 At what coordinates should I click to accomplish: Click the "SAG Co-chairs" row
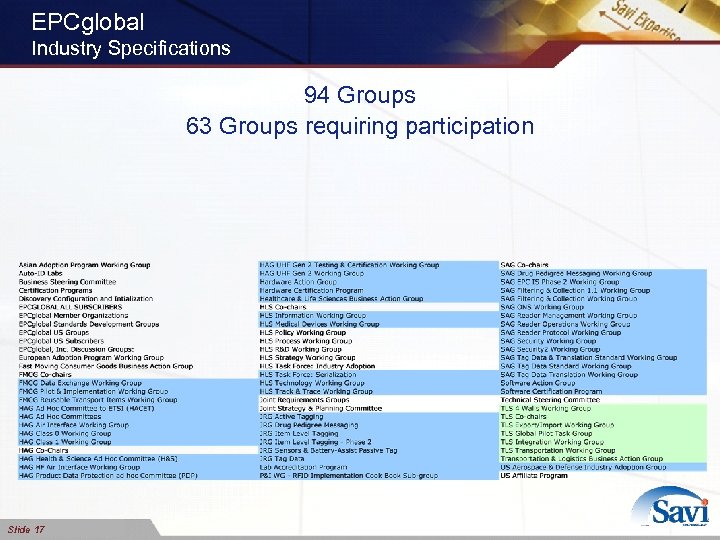[524, 265]
